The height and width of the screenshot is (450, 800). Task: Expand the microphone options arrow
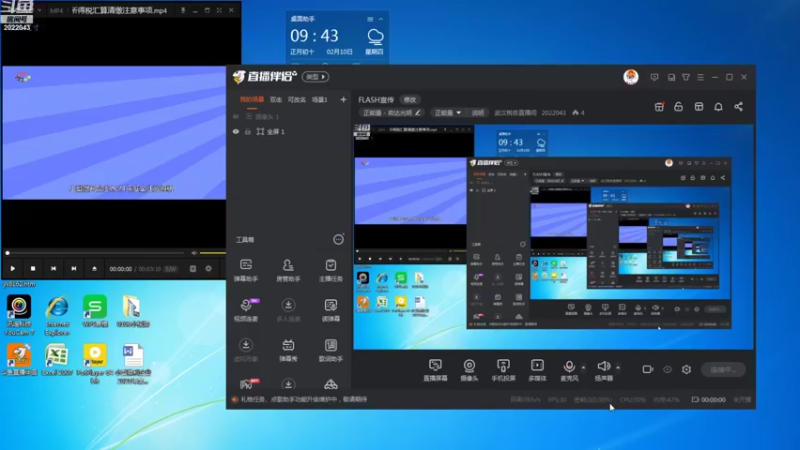click(x=583, y=367)
